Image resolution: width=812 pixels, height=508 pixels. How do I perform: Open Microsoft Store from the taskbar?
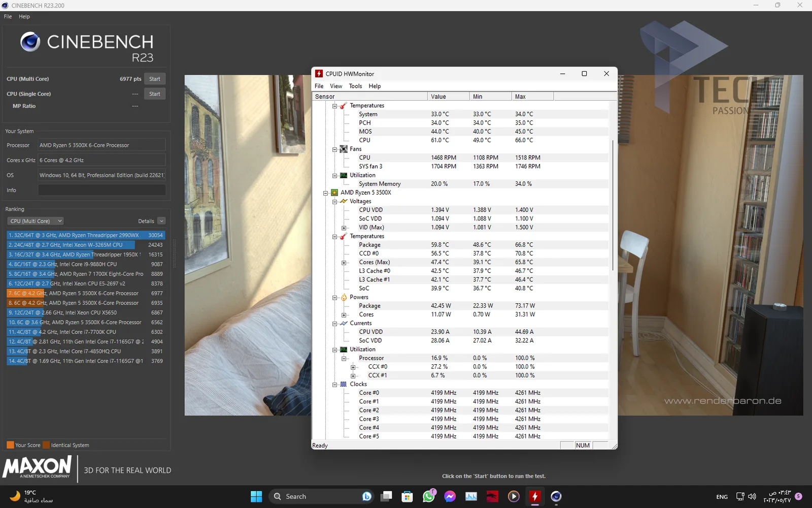[407, 496]
